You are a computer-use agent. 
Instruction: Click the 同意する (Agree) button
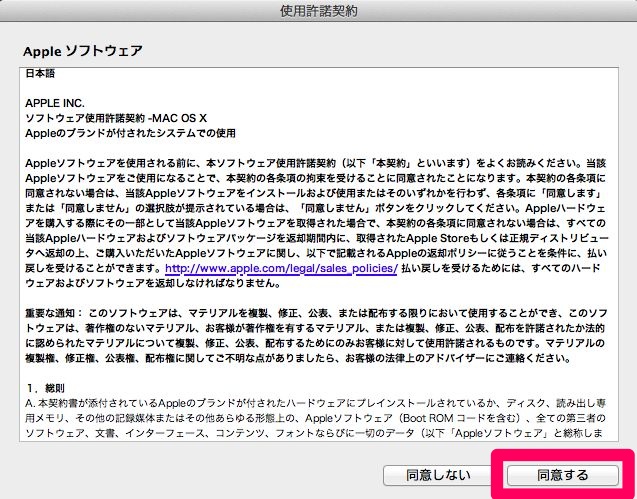pyautogui.click(x=563, y=475)
